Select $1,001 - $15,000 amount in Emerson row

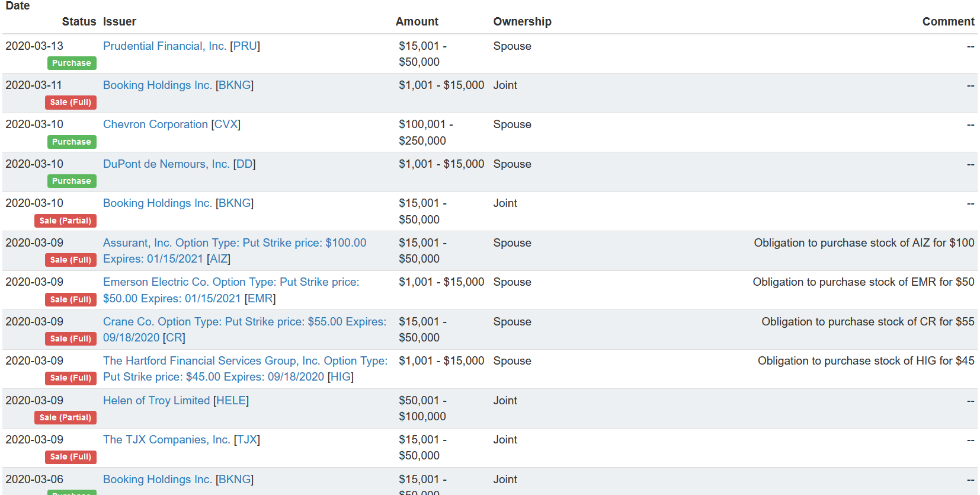(441, 282)
